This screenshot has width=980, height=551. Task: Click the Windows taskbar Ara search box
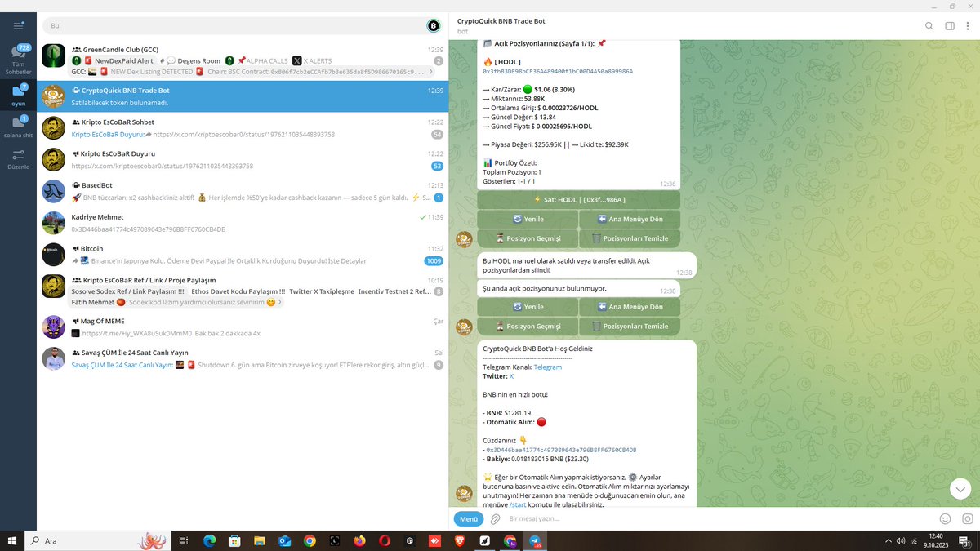coord(97,540)
